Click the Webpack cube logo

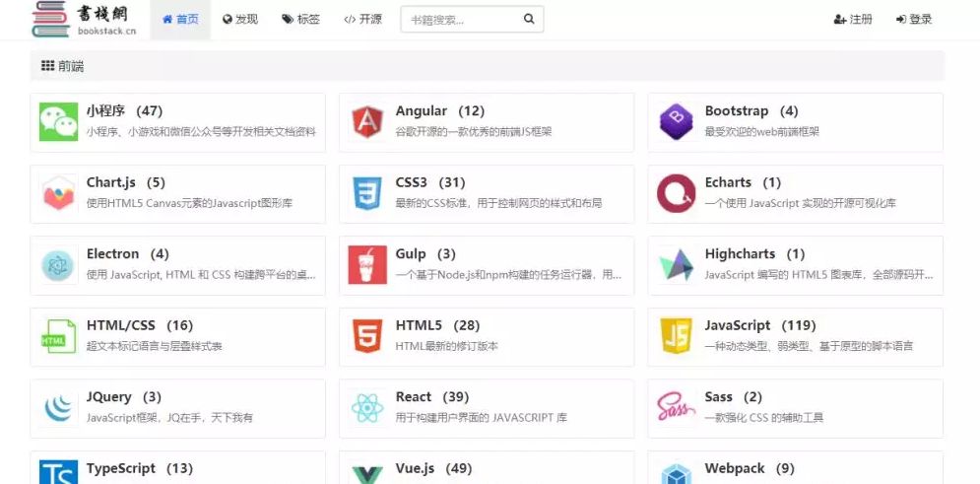[677, 473]
